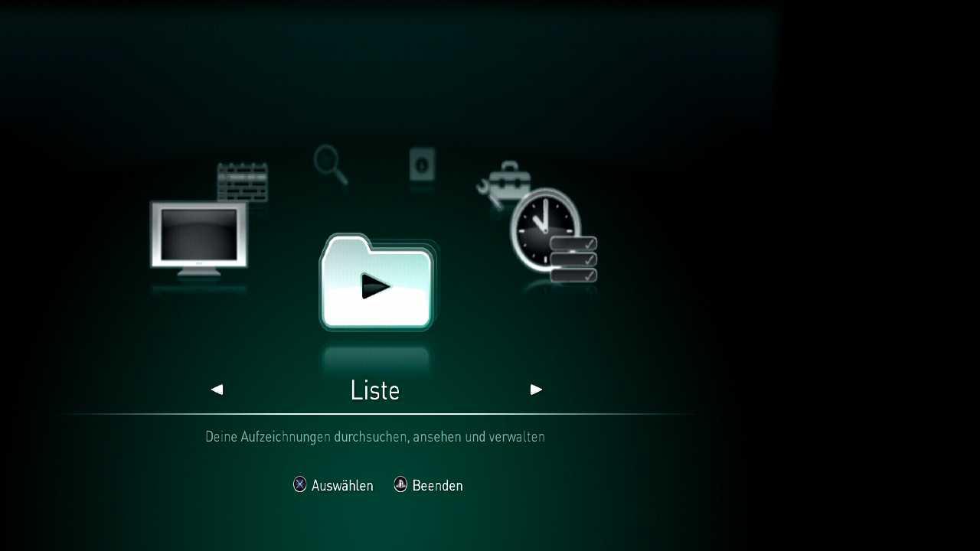Click the checklist stack on the clock icon
The image size is (980, 551).
(573, 259)
